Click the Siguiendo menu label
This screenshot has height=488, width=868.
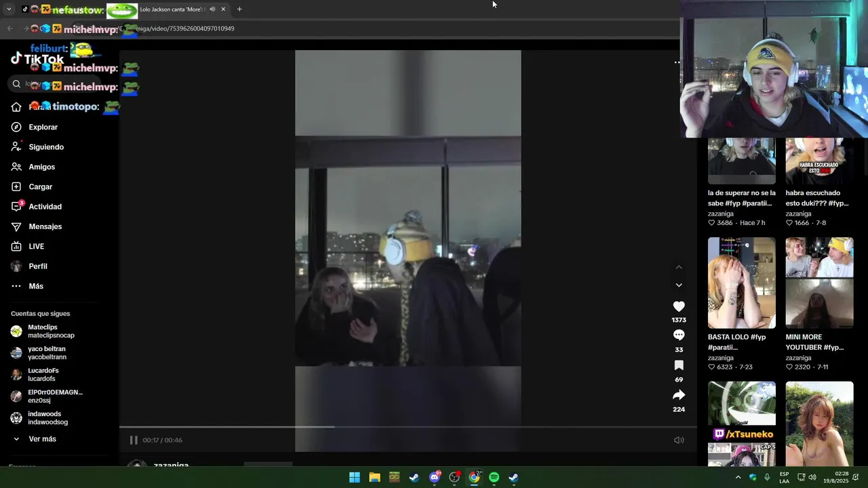tap(46, 146)
